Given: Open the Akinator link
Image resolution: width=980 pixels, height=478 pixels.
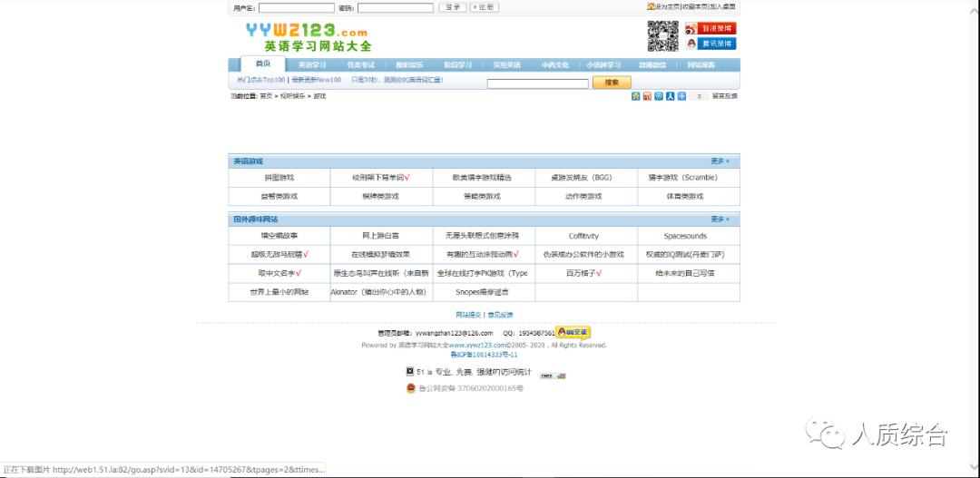Looking at the screenshot, I should 378,292.
